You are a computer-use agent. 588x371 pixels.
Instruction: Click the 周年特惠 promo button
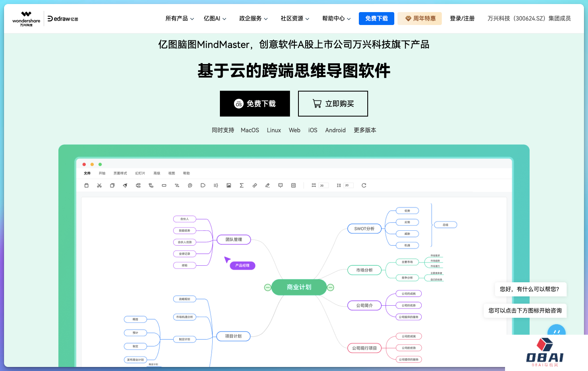click(420, 19)
